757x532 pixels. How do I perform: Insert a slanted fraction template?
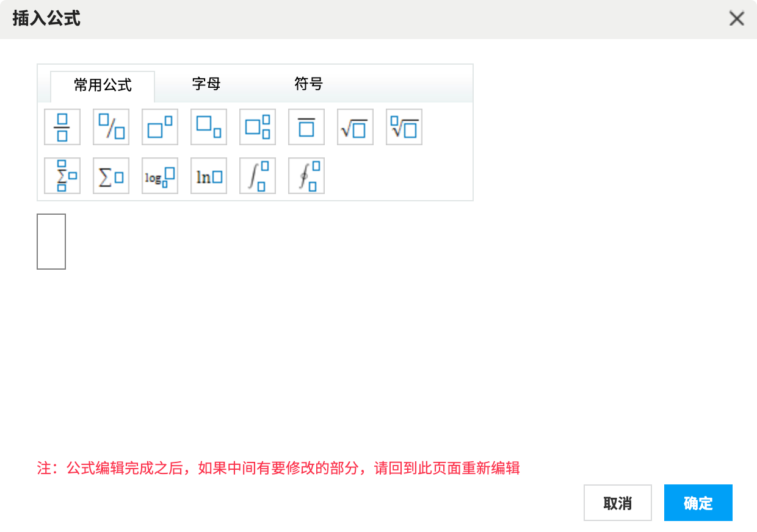(111, 127)
